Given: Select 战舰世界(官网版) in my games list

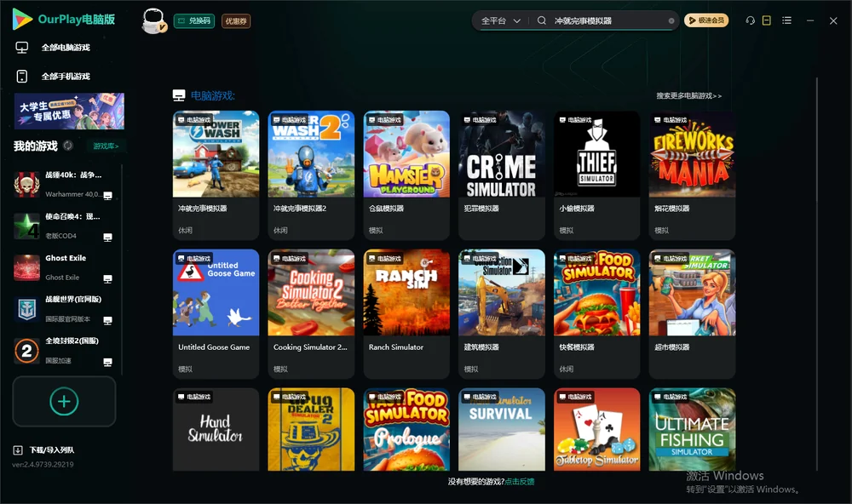Looking at the screenshot, I should pos(64,309).
